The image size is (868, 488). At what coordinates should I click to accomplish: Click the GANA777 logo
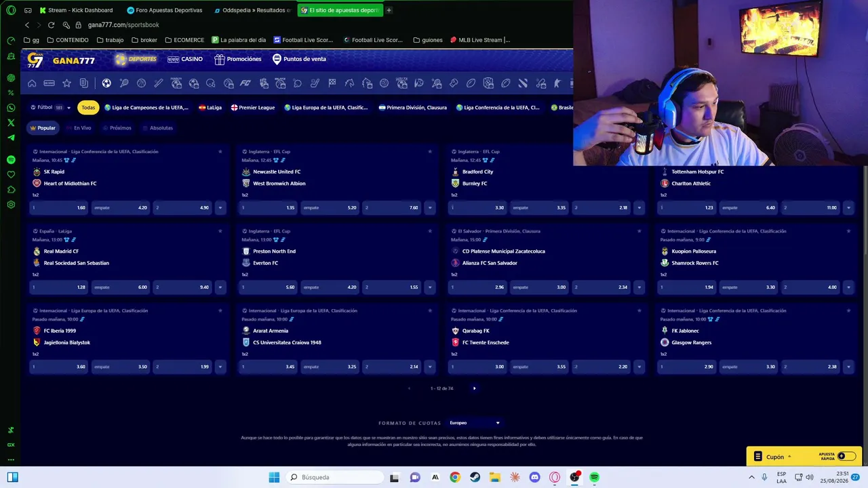point(61,60)
